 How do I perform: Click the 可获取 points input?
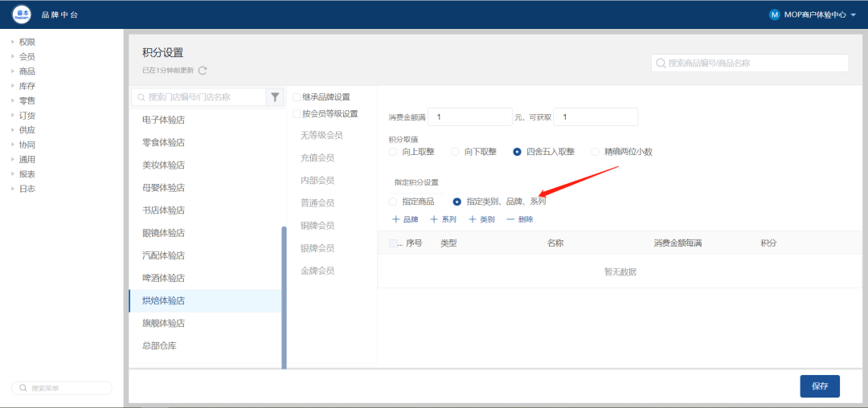pyautogui.click(x=596, y=116)
